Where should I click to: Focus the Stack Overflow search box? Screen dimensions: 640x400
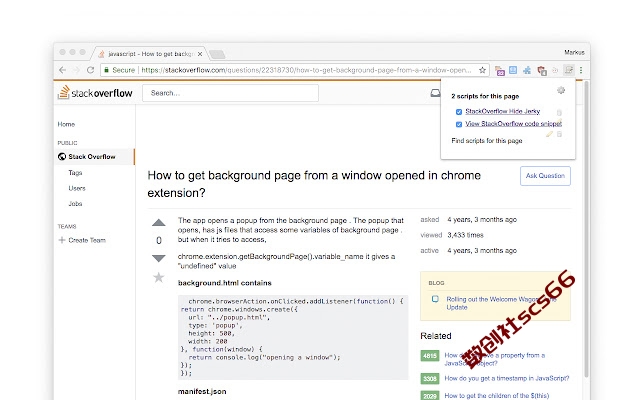(x=230, y=93)
